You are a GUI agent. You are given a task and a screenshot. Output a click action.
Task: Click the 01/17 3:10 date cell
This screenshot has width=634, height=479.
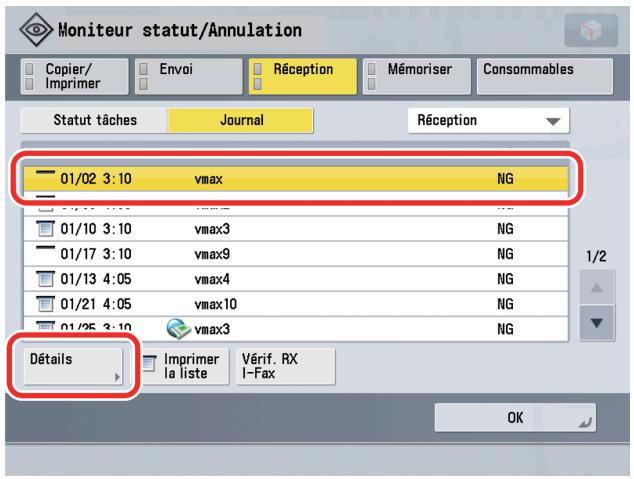[96, 254]
